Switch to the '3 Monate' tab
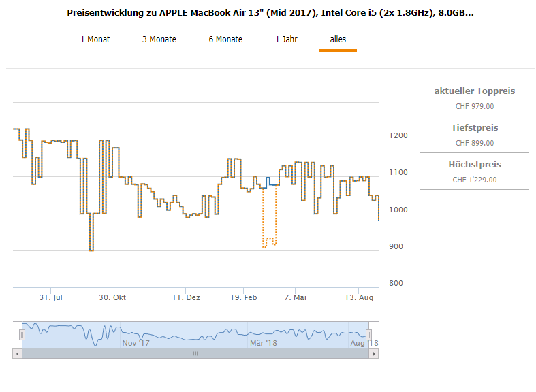Viewport: 536px width, 392px height. (159, 39)
